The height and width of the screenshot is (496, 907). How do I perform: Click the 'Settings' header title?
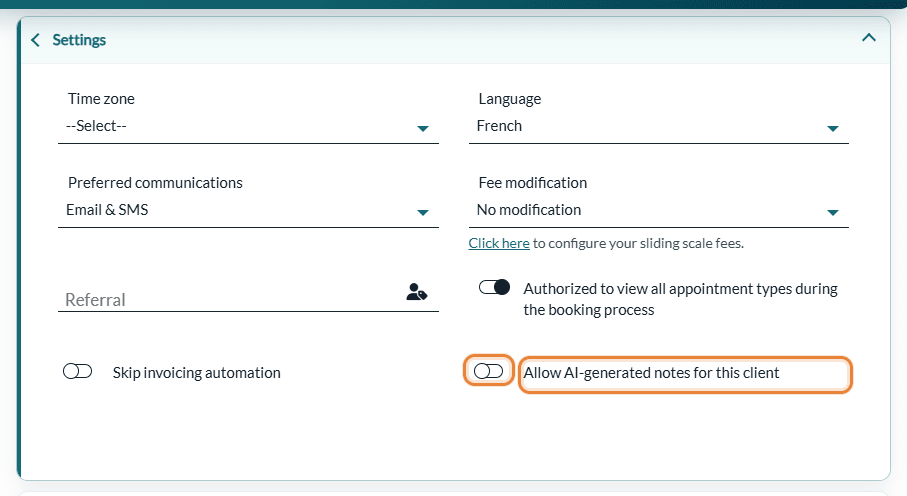pos(79,40)
